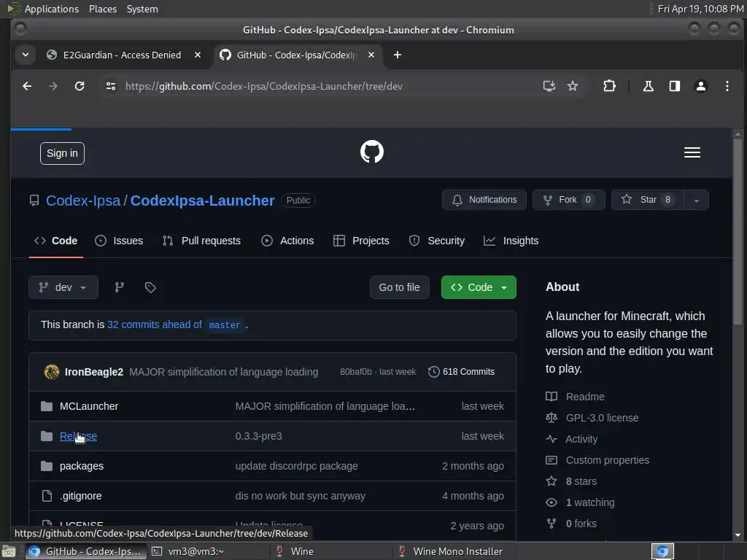Click the Notifications button
The height and width of the screenshot is (560, 747).
(x=484, y=200)
